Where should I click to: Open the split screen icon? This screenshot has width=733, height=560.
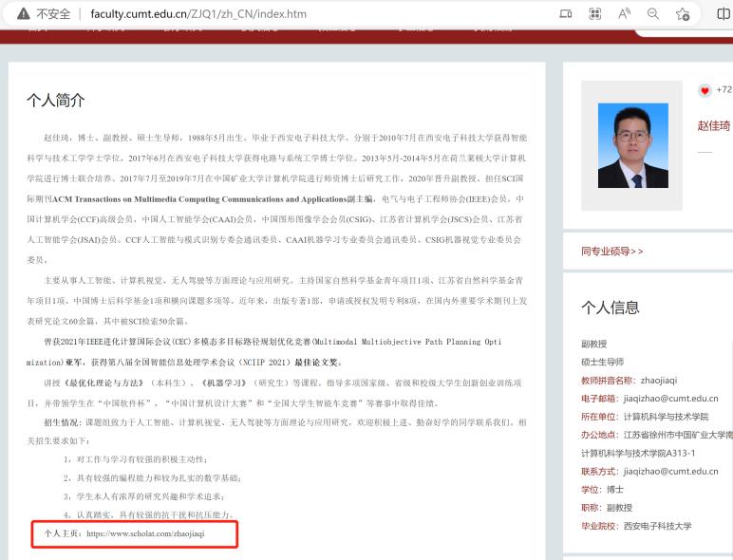click(x=724, y=14)
